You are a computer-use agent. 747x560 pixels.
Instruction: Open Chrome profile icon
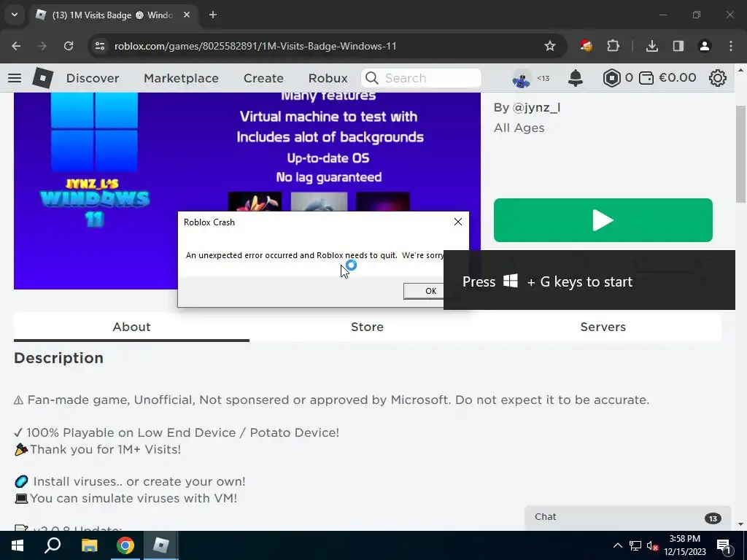tap(705, 46)
